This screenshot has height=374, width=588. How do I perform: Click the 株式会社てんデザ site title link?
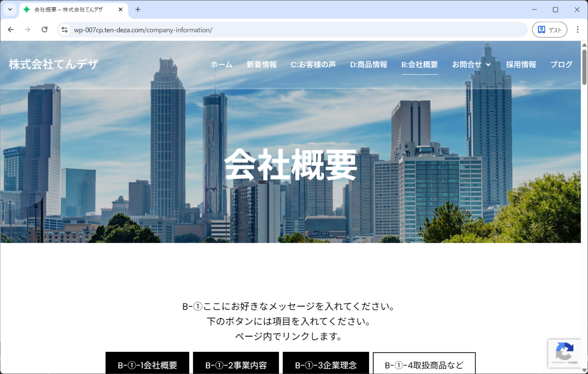(x=53, y=64)
